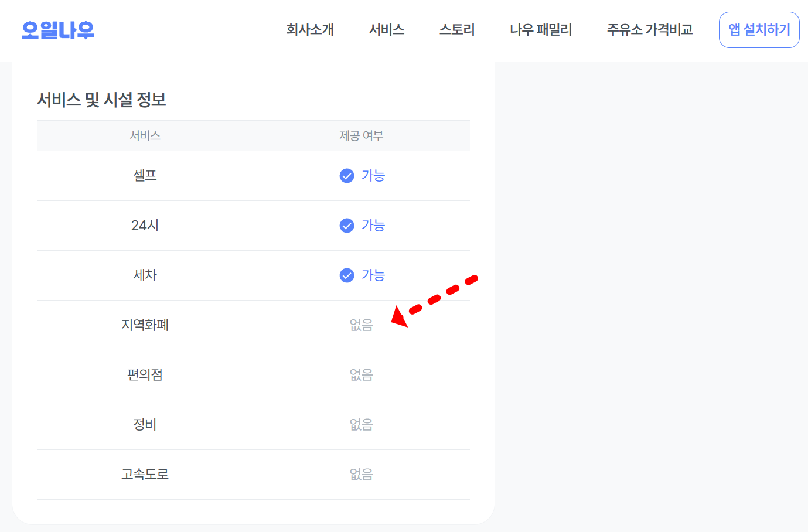Open 주유소 가격비교 page
Viewport: 808px width, 532px height.
point(650,30)
